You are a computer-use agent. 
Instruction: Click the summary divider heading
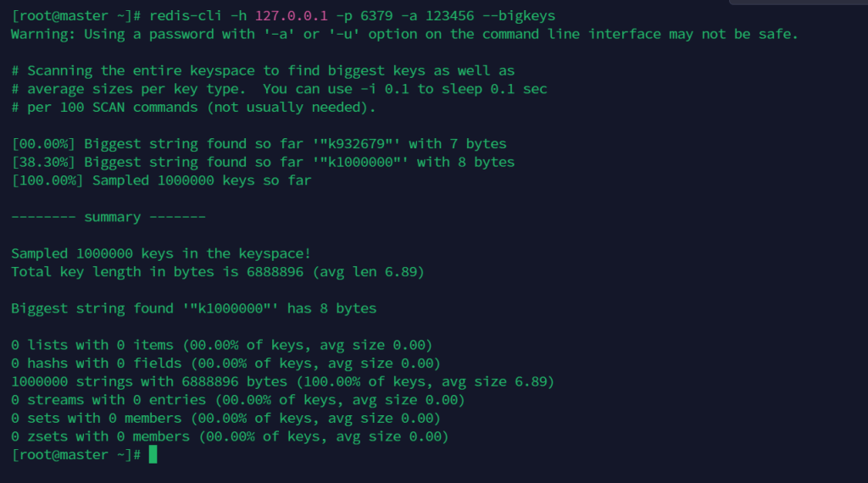coord(108,217)
